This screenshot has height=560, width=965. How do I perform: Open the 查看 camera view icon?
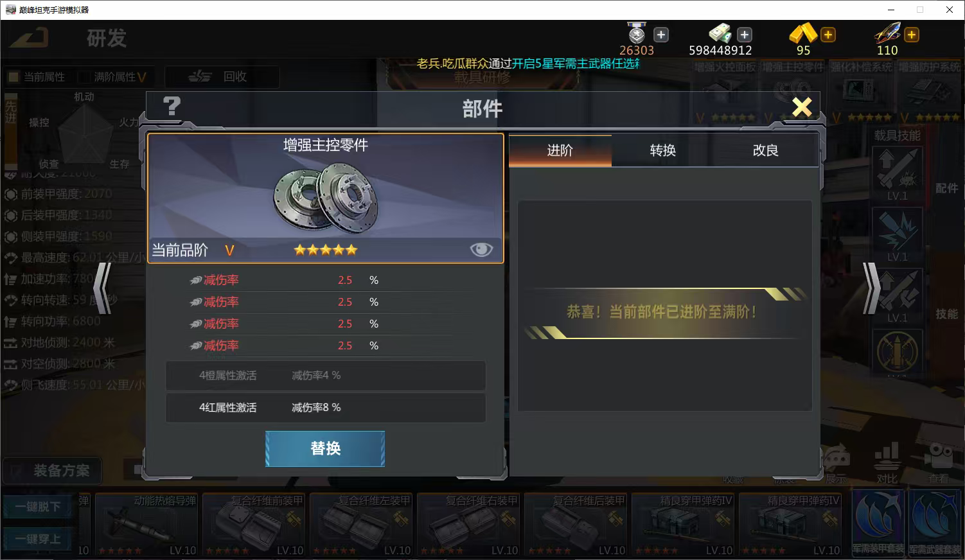pos(939,463)
